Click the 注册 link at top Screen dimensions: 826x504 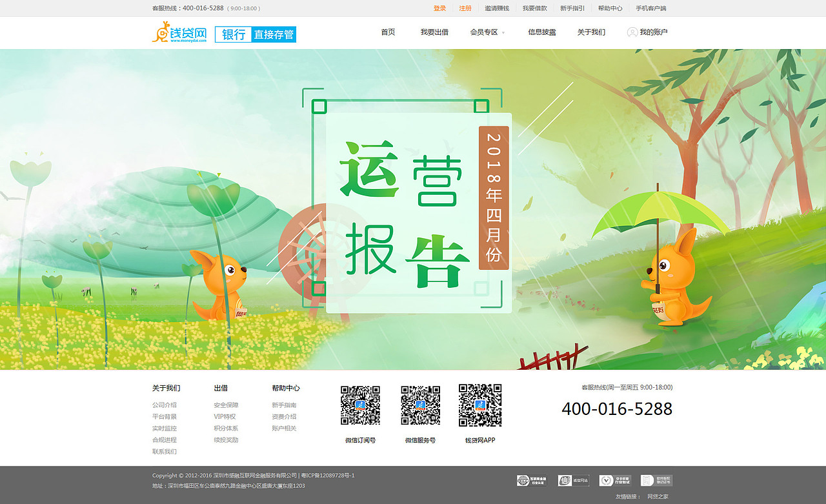point(465,8)
